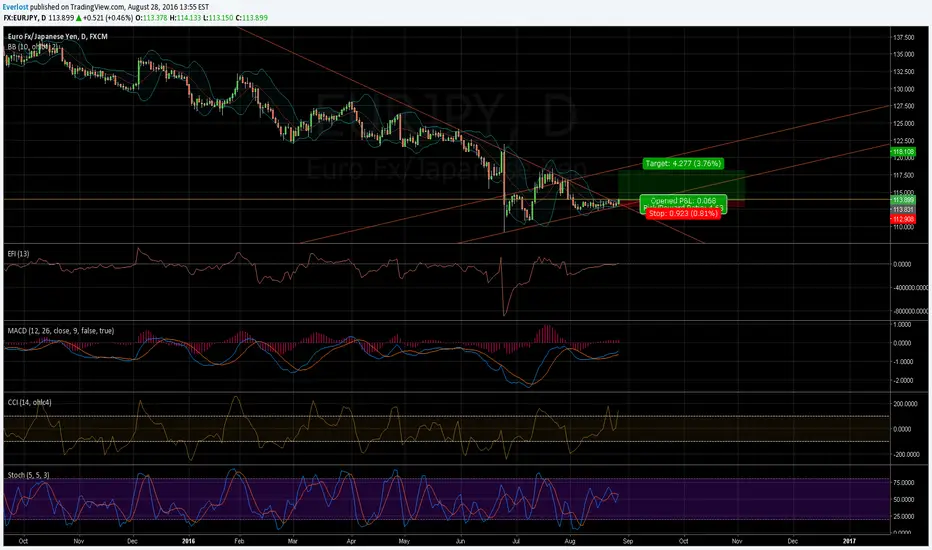Click the 2017 label on the time axis
932x550 pixels.
(849, 541)
